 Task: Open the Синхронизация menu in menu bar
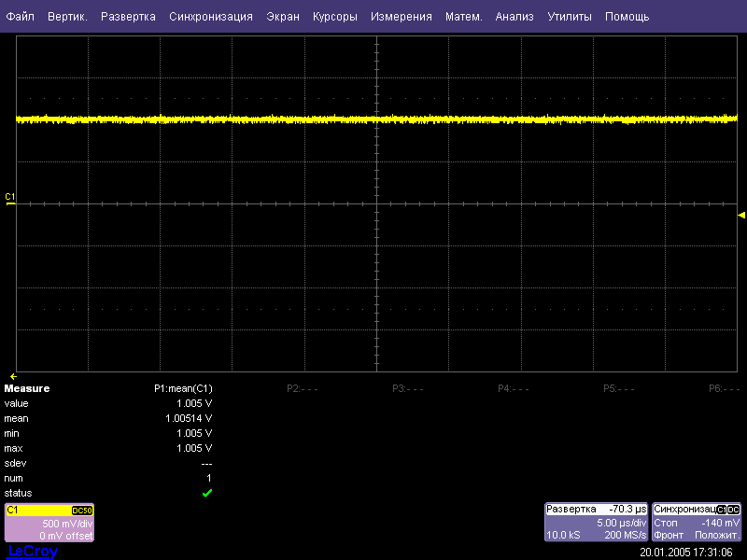point(211,17)
